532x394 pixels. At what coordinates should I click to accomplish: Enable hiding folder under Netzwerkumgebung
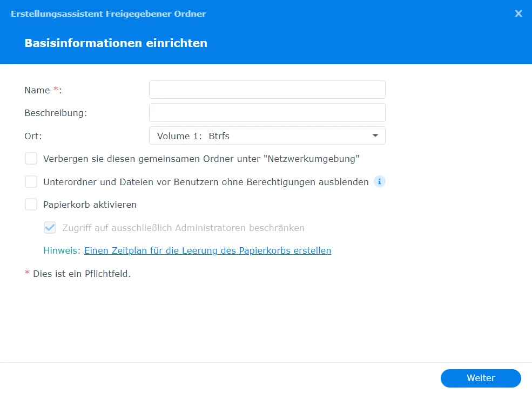pyautogui.click(x=31, y=159)
